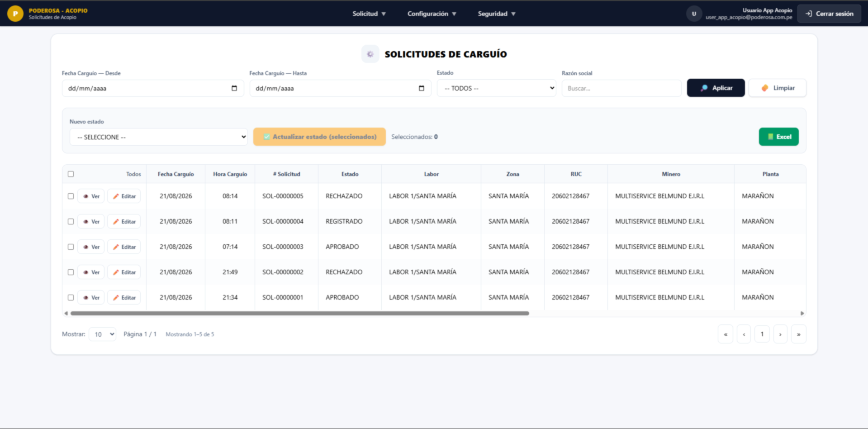The width and height of the screenshot is (868, 429).
Task: Open the Solicitud menu
Action: 369,14
